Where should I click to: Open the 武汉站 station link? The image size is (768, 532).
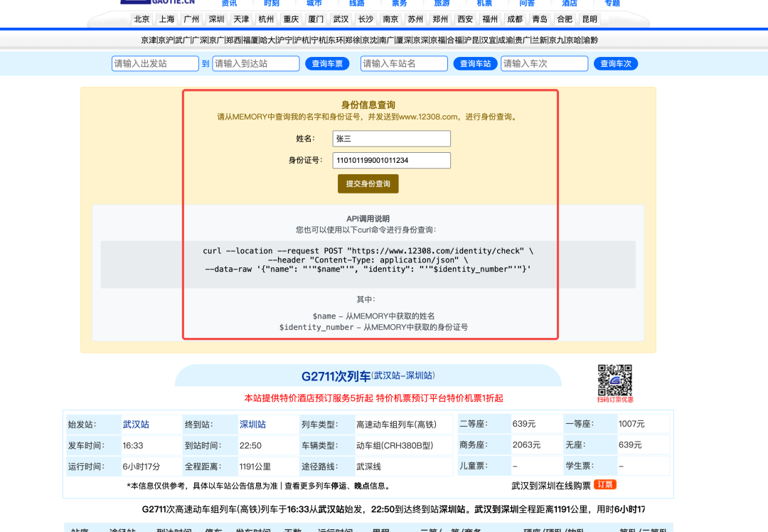(x=135, y=423)
